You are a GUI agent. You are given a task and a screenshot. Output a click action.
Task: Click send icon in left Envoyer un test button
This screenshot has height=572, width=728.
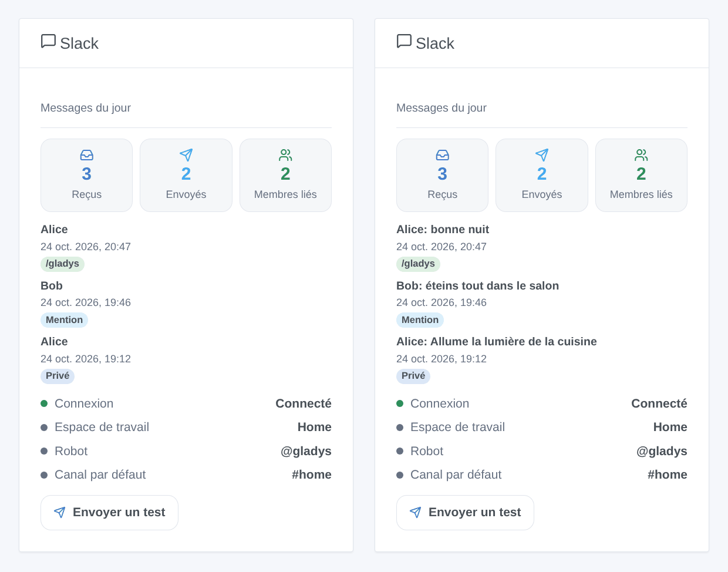pos(60,512)
